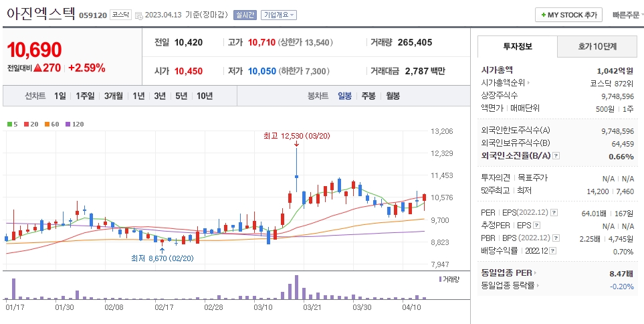The height and width of the screenshot is (324, 644).
Task: Click the 거래대금 value 2,787 백만
Action: [425, 71]
